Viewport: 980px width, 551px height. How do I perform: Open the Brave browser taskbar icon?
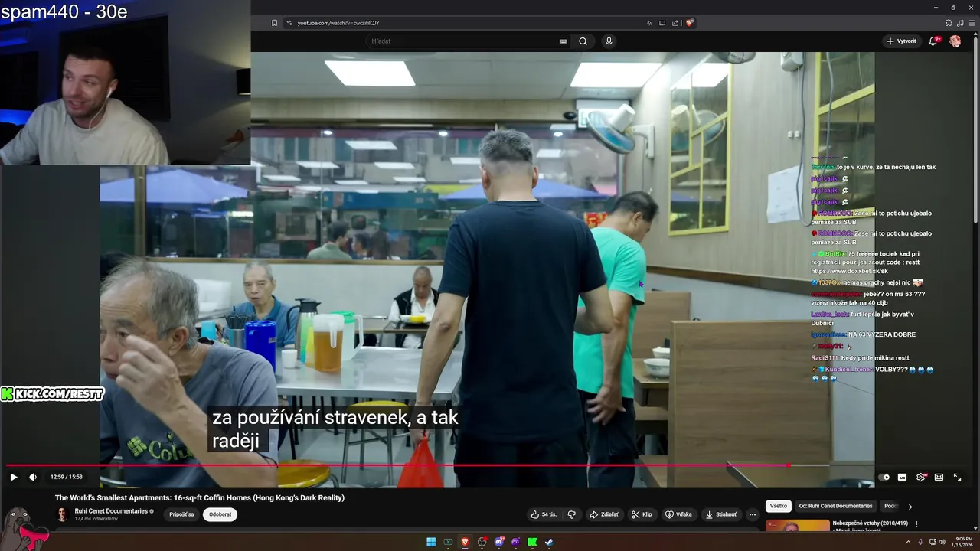(x=465, y=542)
